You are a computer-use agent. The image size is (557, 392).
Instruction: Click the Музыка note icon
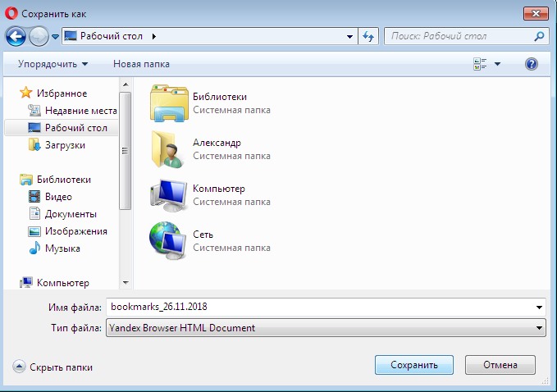(34, 248)
